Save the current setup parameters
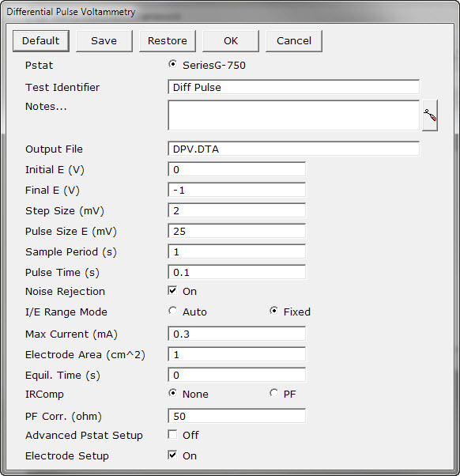This screenshot has width=460, height=476. (x=104, y=40)
